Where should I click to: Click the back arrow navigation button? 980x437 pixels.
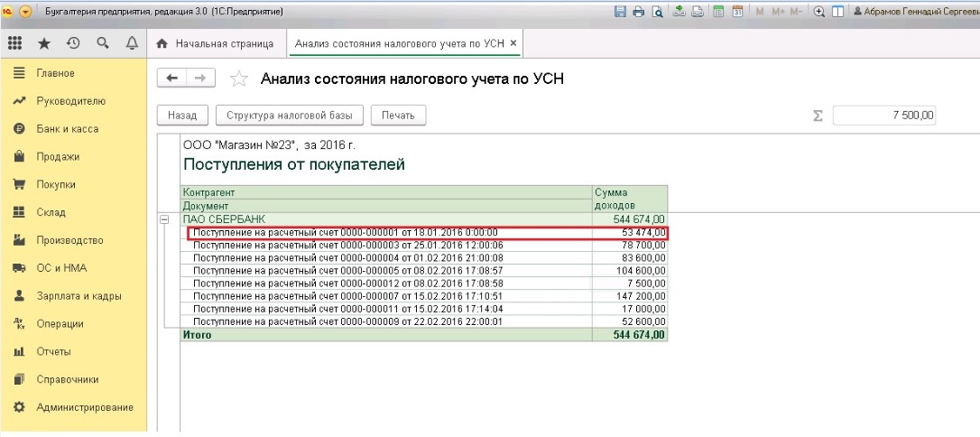click(x=171, y=79)
